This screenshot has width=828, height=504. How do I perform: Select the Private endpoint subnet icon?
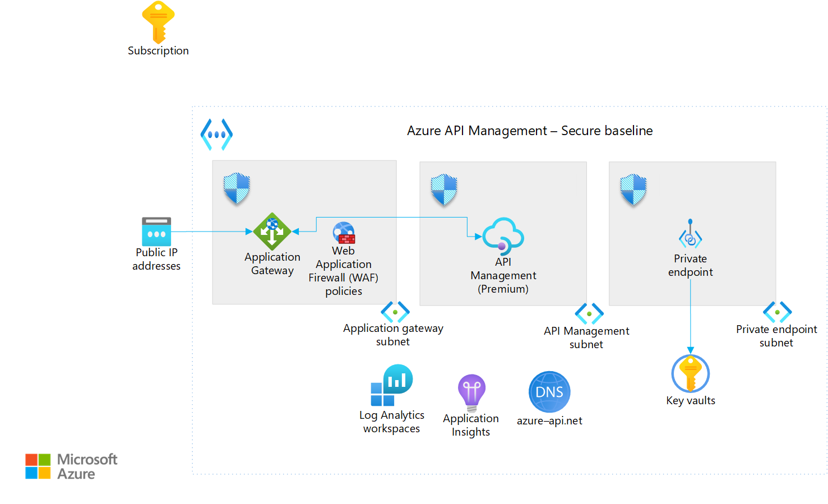776,312
